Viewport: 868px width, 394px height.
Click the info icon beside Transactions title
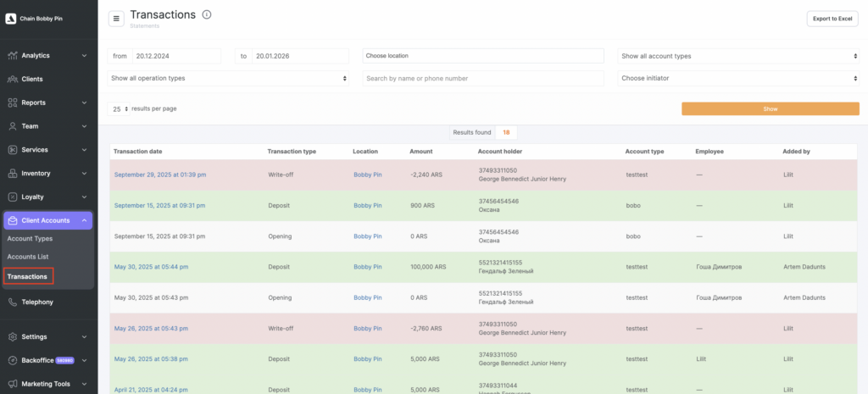pyautogui.click(x=207, y=15)
